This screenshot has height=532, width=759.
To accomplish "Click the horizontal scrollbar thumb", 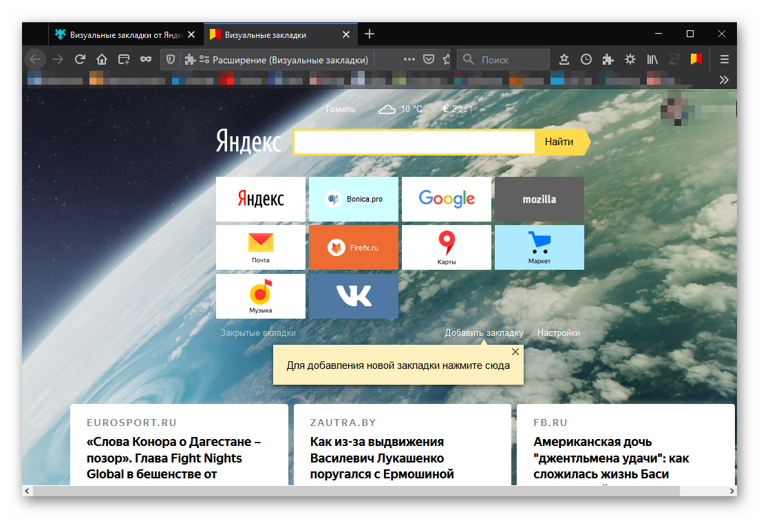I will 356,491.
